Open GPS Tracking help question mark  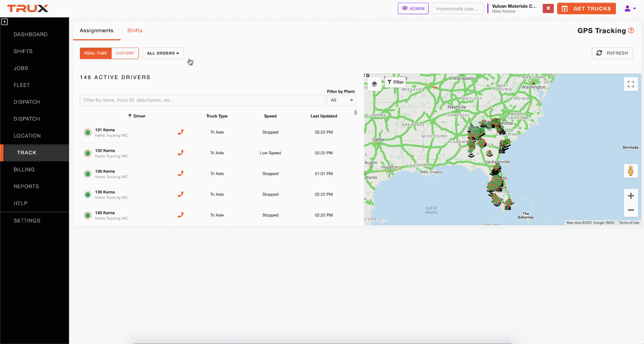[631, 31]
